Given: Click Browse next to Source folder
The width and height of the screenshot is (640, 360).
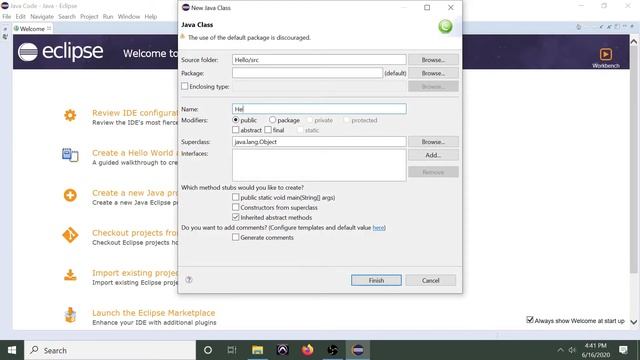Looking at the screenshot, I should [x=433, y=60].
